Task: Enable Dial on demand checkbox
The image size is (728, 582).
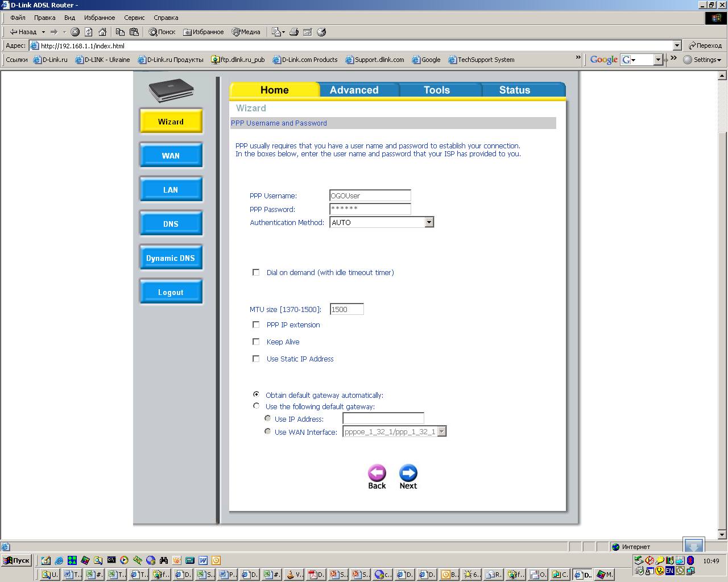Action: (256, 272)
